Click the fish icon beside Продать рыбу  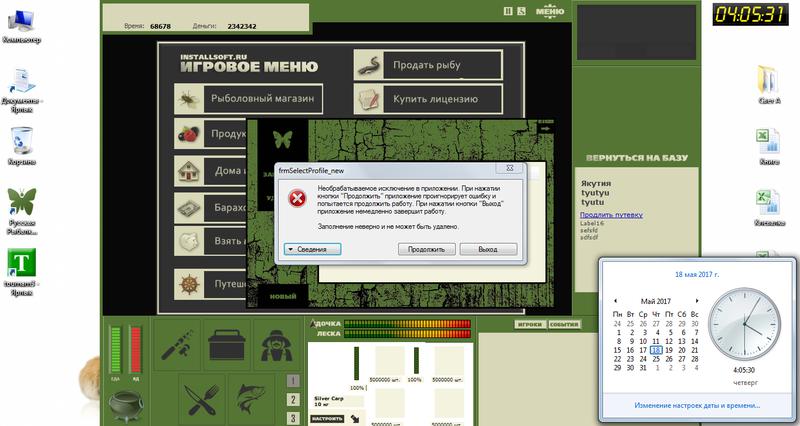(x=369, y=65)
